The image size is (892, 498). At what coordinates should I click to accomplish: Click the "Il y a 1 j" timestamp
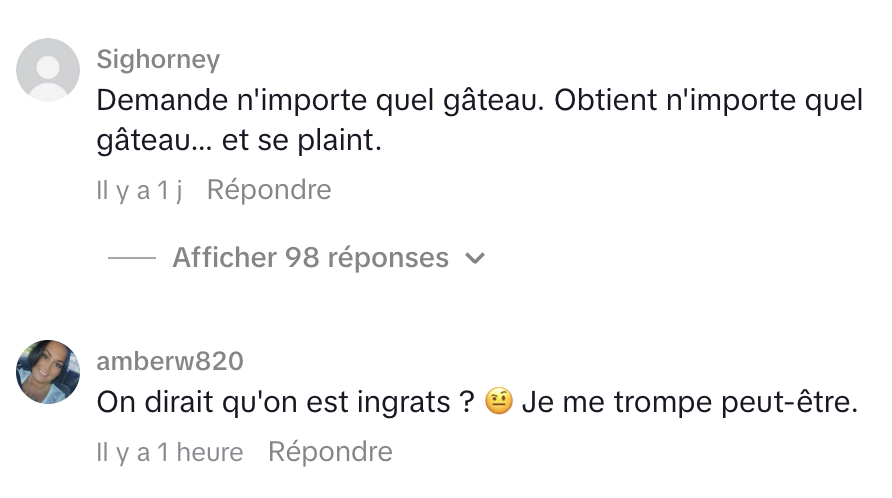(139, 190)
